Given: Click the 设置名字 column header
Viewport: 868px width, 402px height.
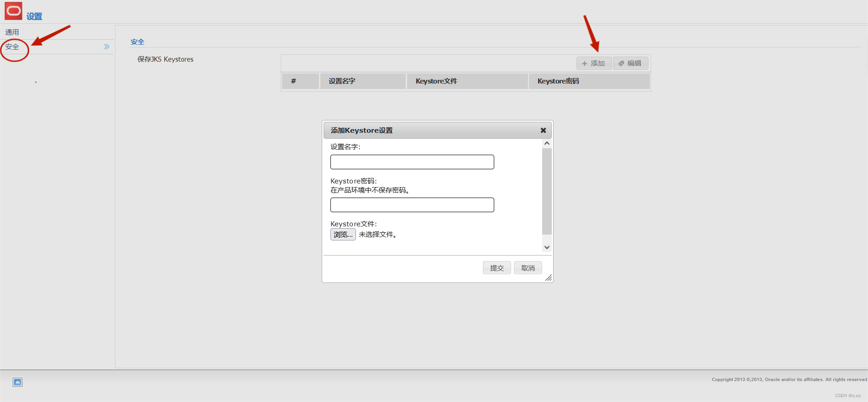Looking at the screenshot, I should (363, 81).
